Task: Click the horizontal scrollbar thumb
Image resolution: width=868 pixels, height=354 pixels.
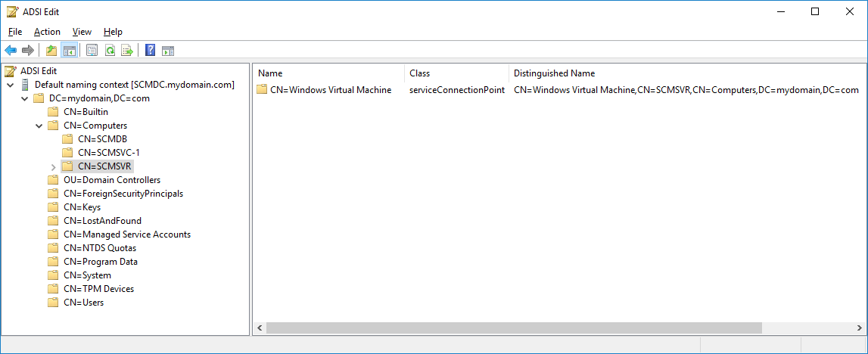Action: point(513,328)
